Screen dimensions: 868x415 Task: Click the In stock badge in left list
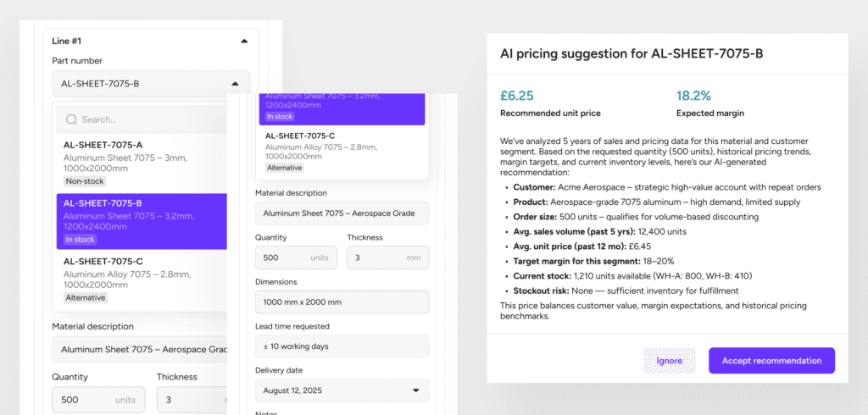tap(81, 240)
